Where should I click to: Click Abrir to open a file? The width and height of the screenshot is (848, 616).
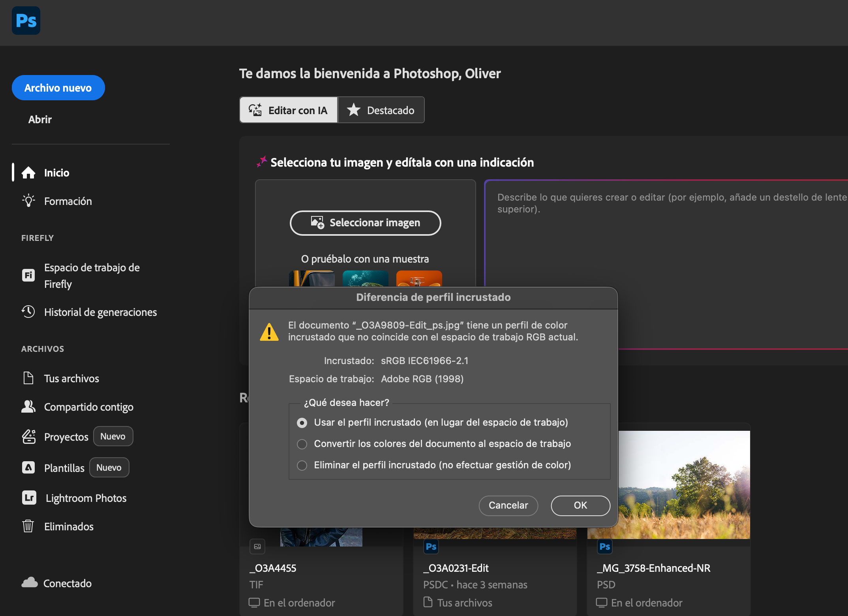pos(40,119)
